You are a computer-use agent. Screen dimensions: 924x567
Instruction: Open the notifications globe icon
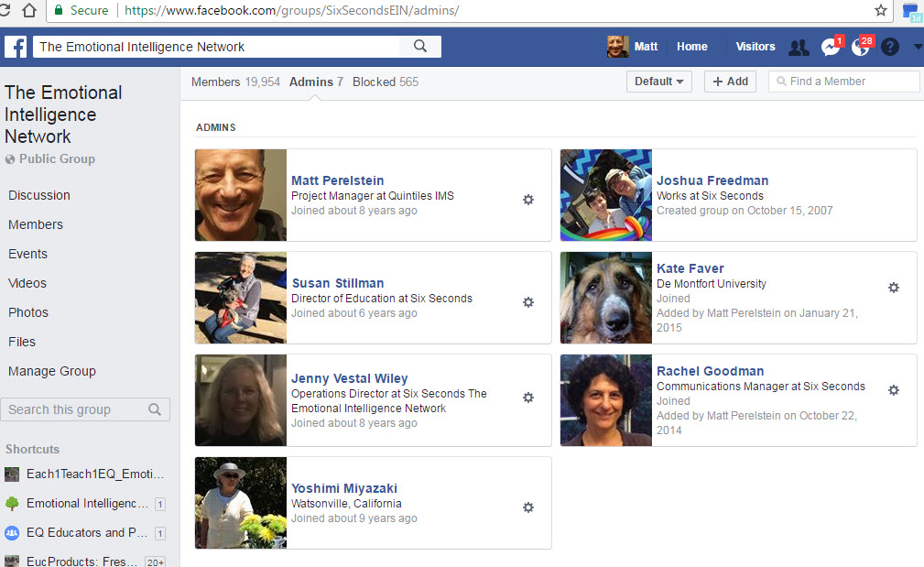pyautogui.click(x=860, y=48)
